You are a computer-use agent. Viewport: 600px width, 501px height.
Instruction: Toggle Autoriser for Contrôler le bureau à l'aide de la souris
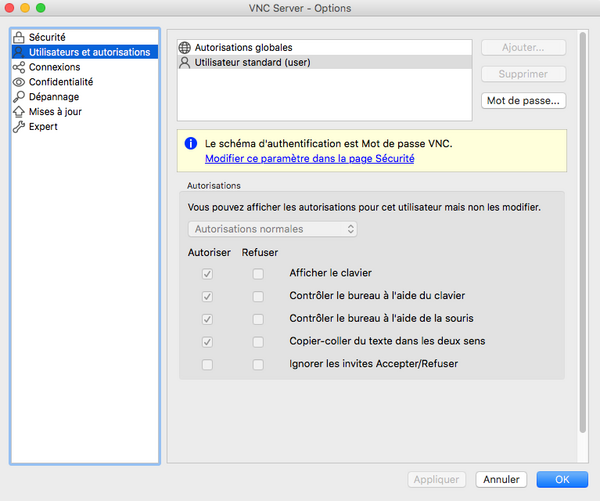pyautogui.click(x=207, y=319)
